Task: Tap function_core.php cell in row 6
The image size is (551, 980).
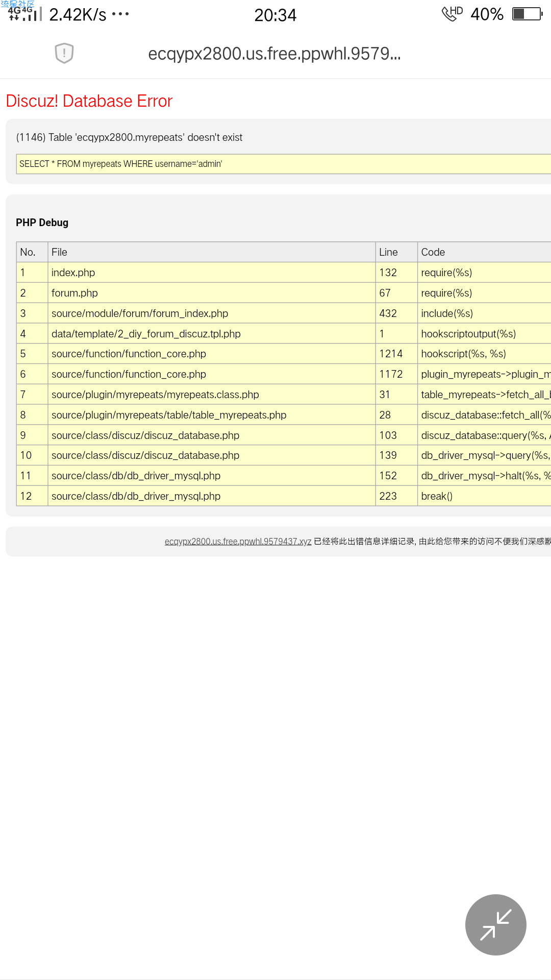Action: pos(212,374)
